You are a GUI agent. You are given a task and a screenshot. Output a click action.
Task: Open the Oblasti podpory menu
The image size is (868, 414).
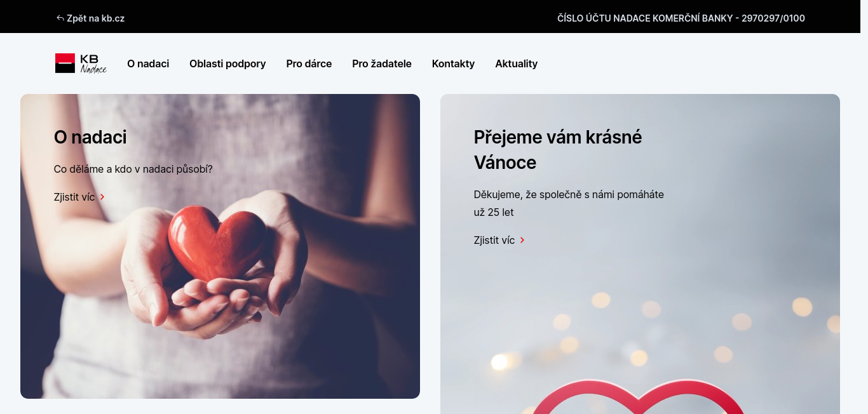pos(227,63)
